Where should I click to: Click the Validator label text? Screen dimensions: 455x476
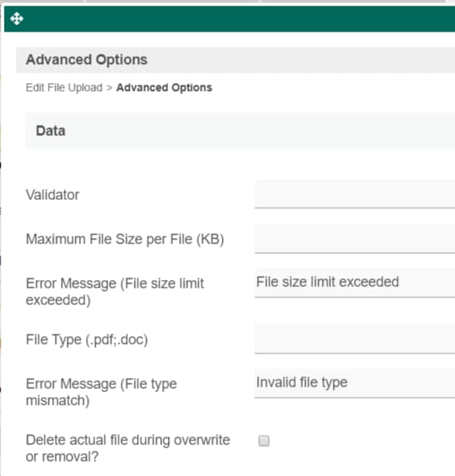52,195
